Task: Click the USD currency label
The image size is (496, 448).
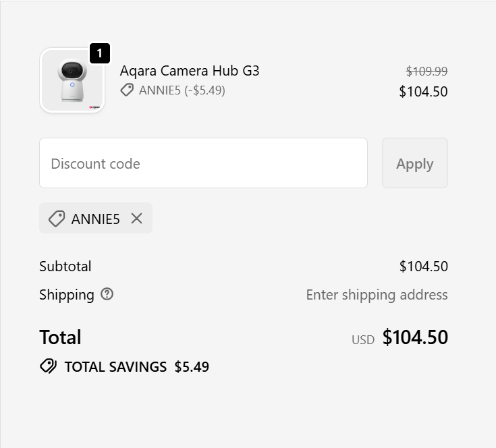Action: pos(363,340)
